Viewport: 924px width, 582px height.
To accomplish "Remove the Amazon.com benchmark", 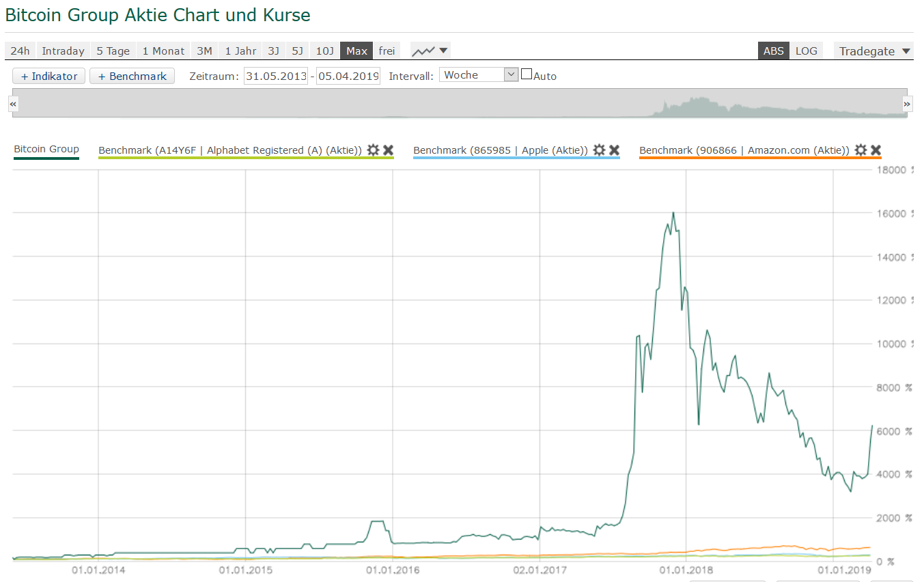I will [x=876, y=150].
